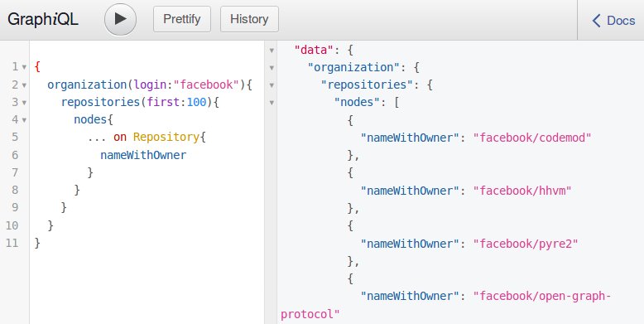Click the "facebook/codemod" result value

click(x=532, y=138)
